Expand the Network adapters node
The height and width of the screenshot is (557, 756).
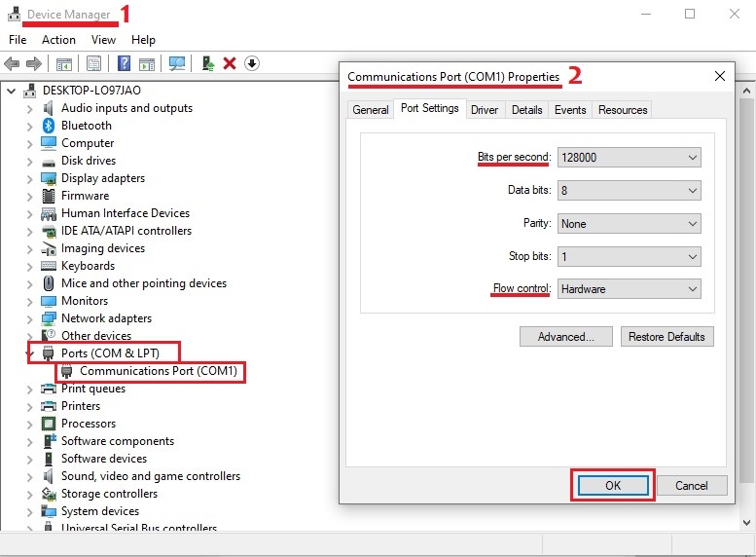(x=29, y=319)
